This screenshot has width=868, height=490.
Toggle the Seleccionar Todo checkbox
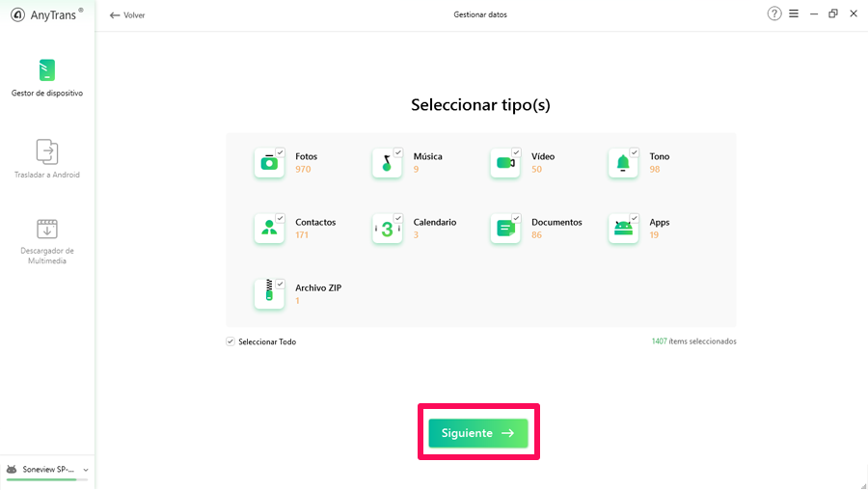coord(231,341)
